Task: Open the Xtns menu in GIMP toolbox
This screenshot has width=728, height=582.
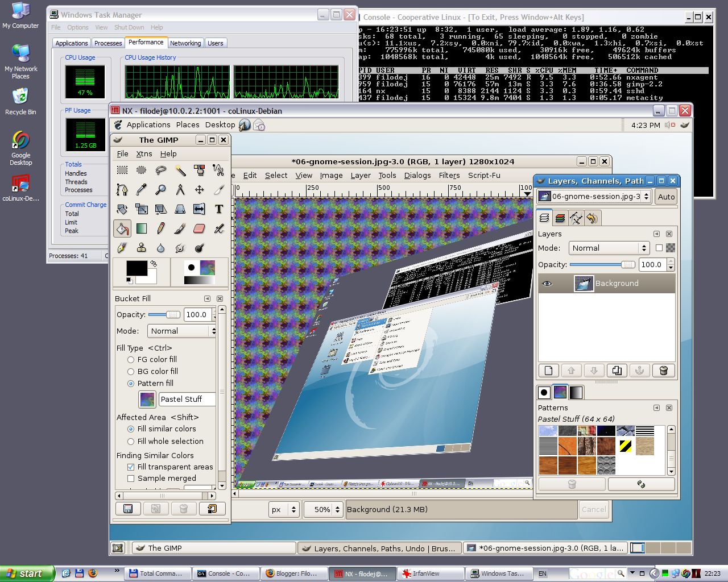Action: point(144,153)
